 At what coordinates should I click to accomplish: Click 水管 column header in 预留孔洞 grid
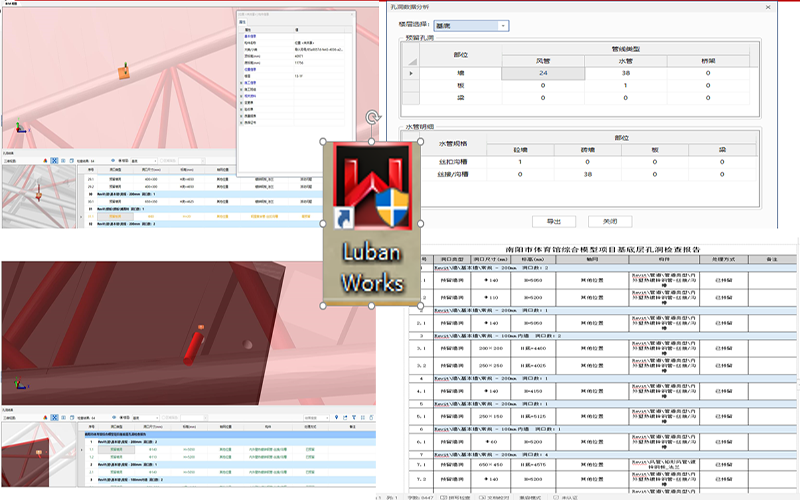pyautogui.click(x=626, y=61)
